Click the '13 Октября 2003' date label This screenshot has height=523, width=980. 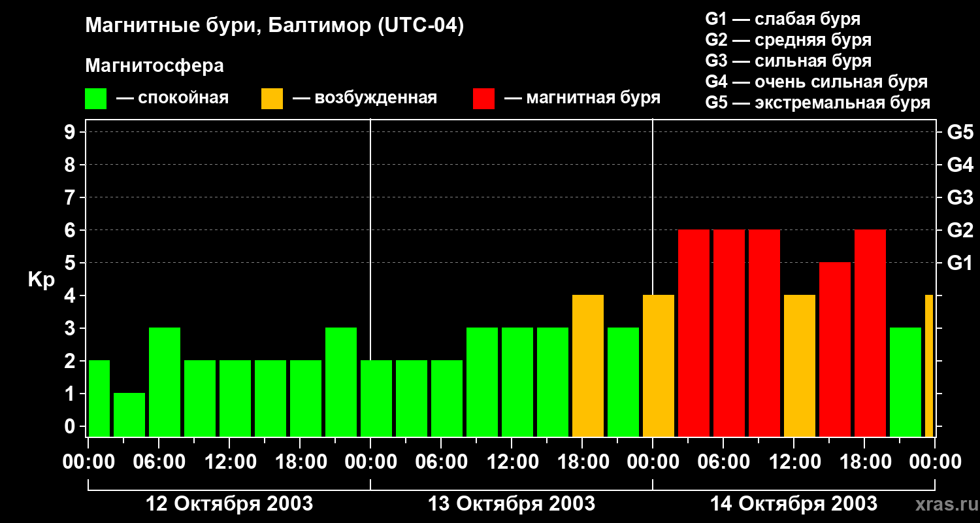point(511,504)
